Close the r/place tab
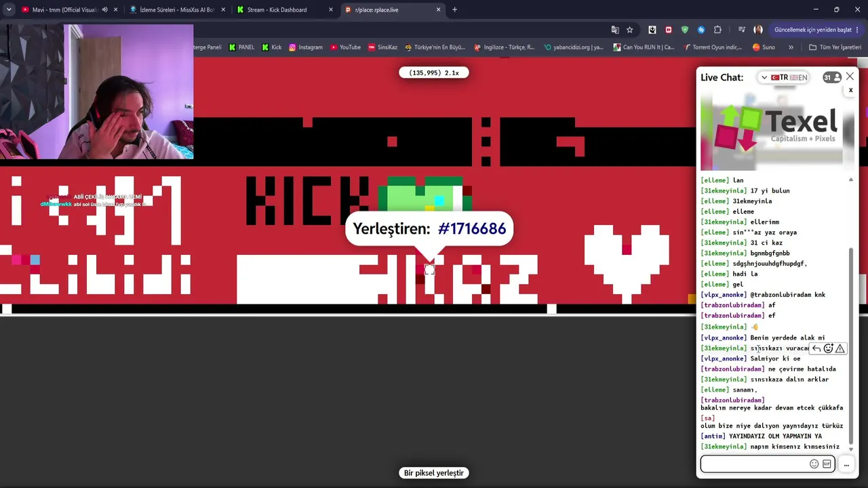Screen dimensions: 868x488 [438, 9]
